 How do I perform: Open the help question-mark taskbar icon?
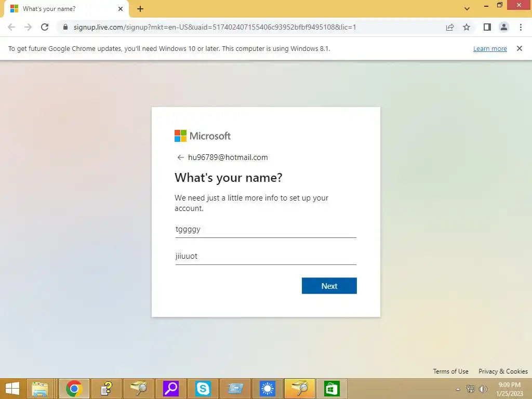click(x=106, y=389)
